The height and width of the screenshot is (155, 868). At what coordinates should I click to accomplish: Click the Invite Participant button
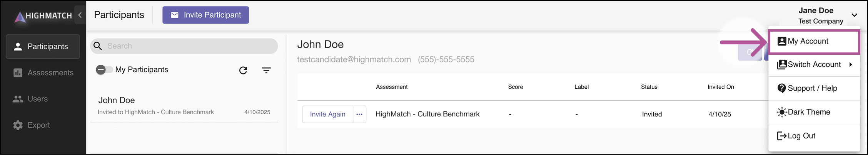tap(205, 15)
